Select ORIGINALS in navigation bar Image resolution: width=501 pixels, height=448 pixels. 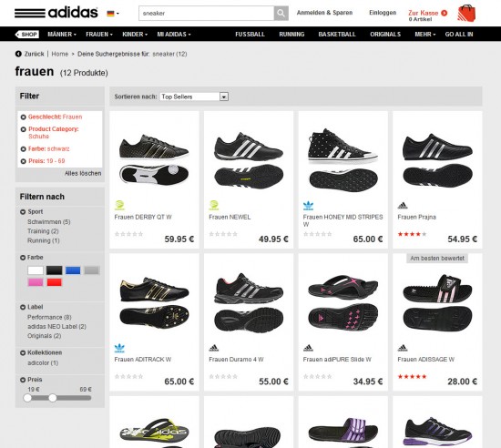click(x=385, y=35)
